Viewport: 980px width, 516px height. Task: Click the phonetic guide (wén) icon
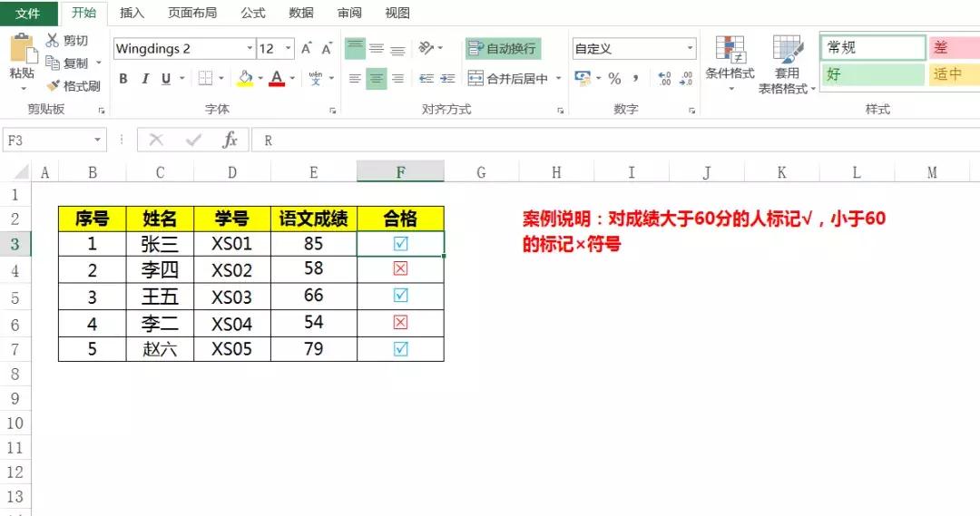316,78
